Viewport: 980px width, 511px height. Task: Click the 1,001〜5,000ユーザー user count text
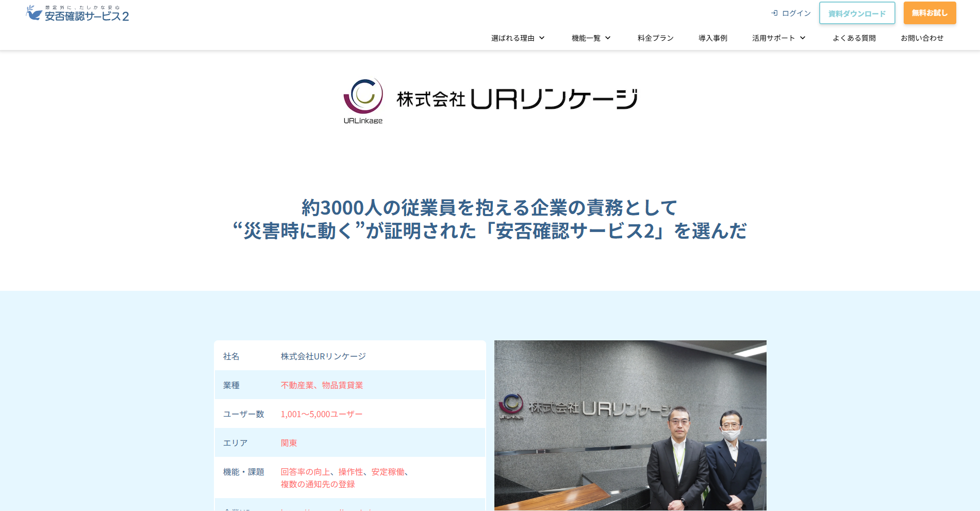321,414
